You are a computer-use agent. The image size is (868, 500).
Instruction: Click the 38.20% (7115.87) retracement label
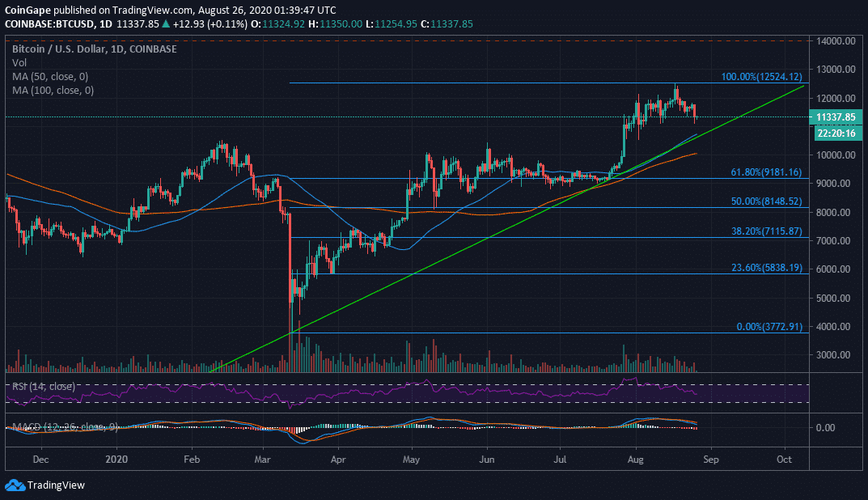pos(764,231)
